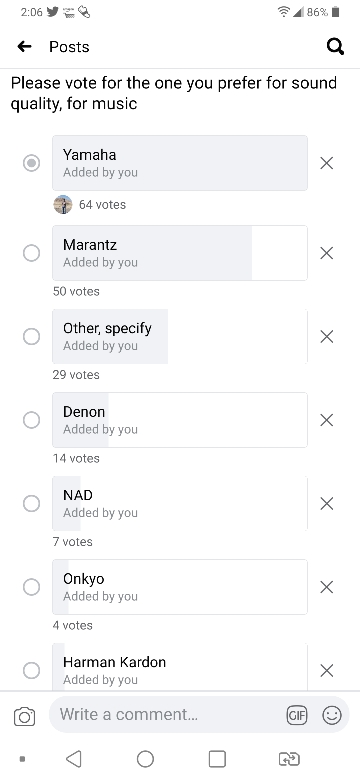Screen dimensions: 360x780
Task: Select the Denon radio button
Action: coord(31,420)
